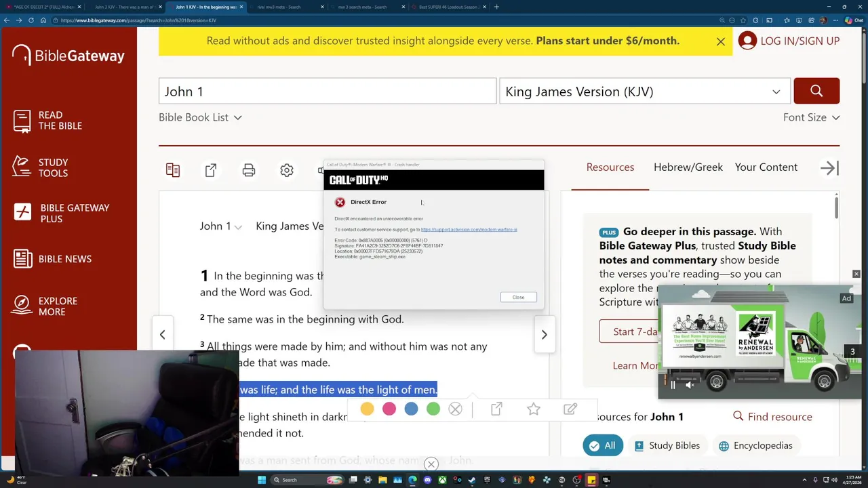Open Study Tools sidebar item

click(41, 167)
